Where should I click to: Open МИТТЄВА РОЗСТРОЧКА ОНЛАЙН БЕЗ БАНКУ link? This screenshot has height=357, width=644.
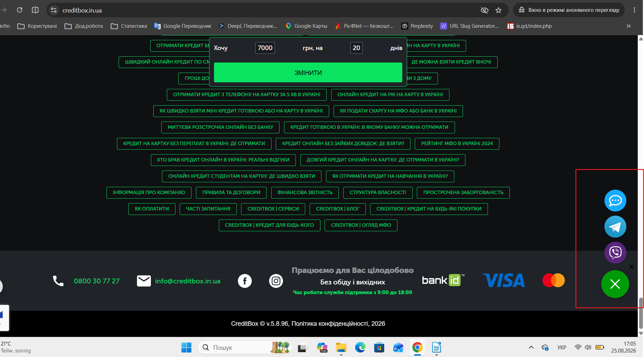(221, 127)
